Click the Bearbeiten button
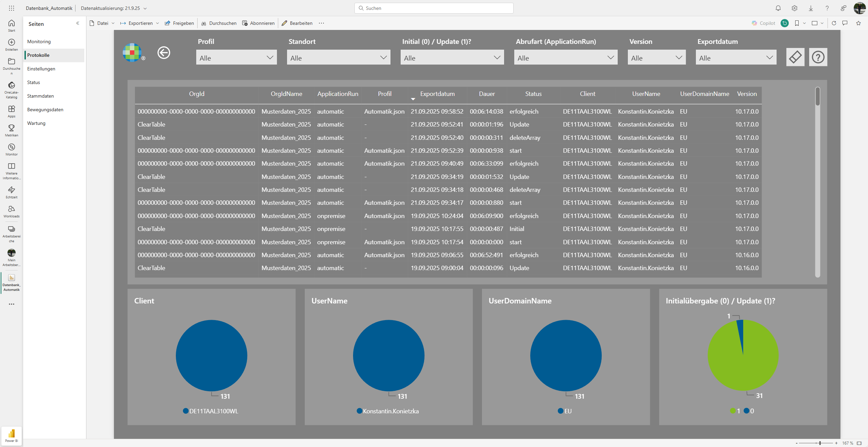 pyautogui.click(x=297, y=23)
